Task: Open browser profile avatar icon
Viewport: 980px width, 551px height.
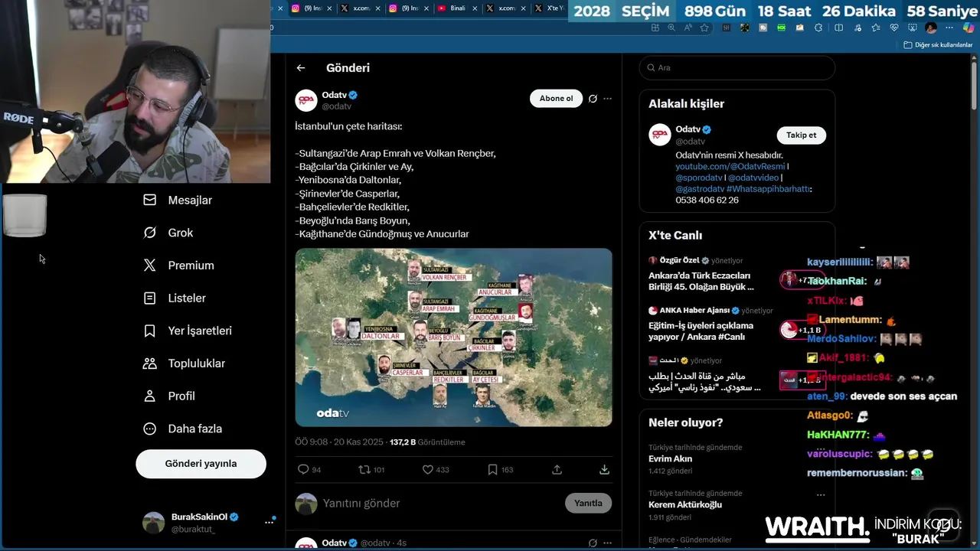Action: coord(931,28)
